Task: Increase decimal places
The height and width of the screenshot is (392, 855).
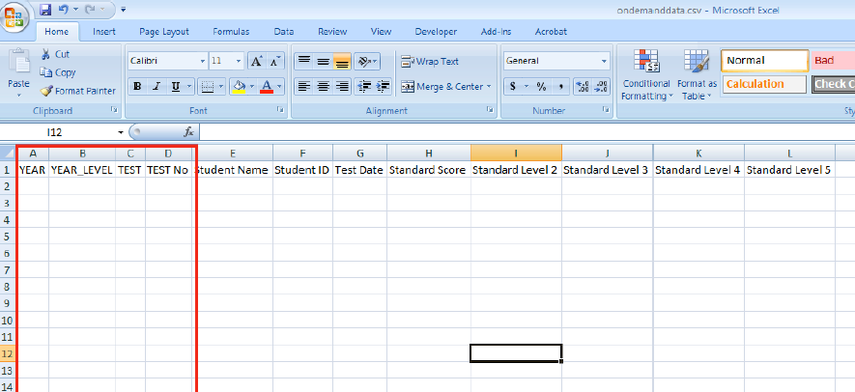Action: (x=582, y=86)
